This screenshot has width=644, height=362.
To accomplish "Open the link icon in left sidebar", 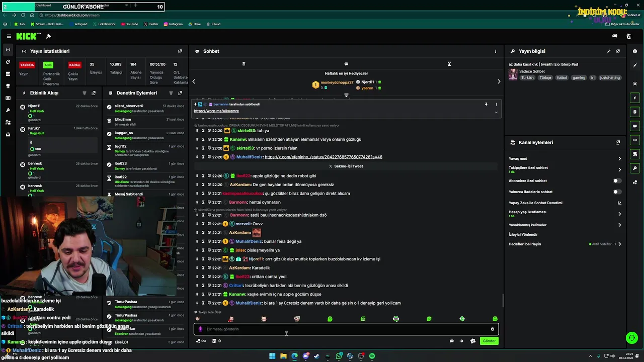I will 8,62.
